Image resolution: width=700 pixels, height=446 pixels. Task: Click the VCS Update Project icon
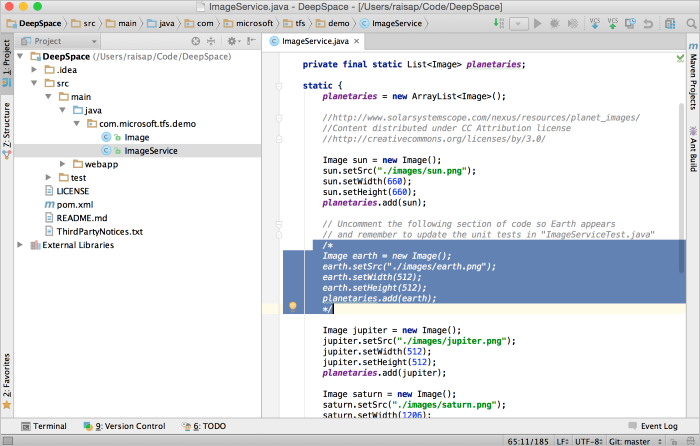point(596,22)
